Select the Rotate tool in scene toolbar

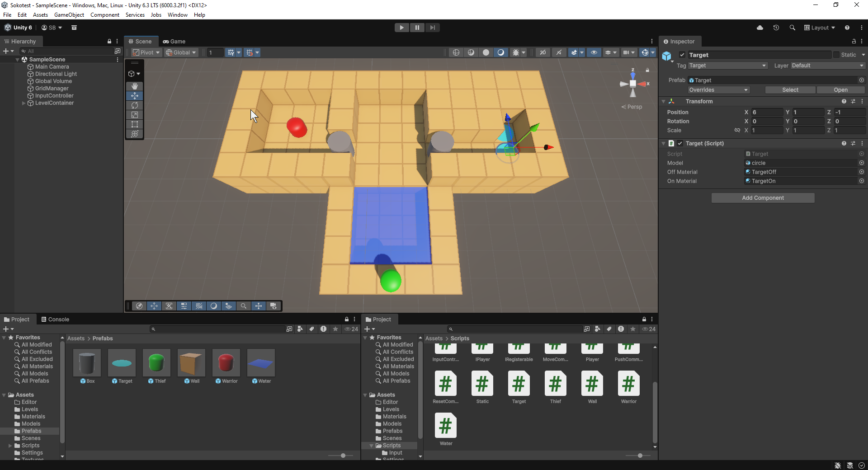point(134,105)
